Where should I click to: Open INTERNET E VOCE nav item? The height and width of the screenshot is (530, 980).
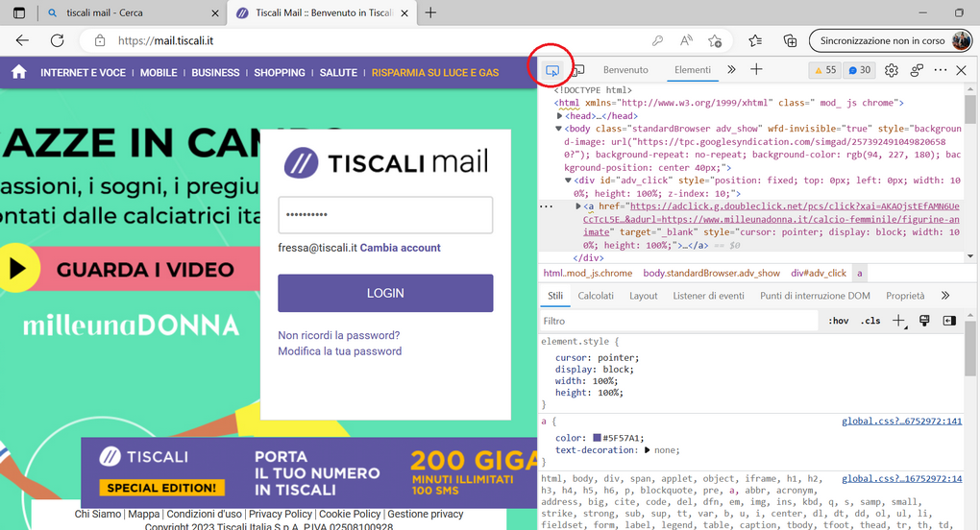pos(84,72)
